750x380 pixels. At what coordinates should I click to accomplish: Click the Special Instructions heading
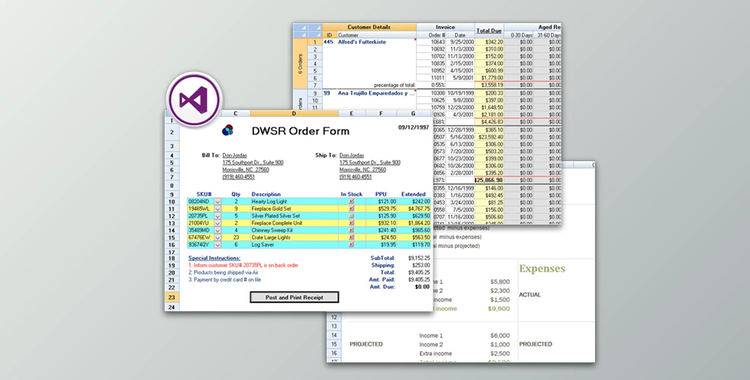[214, 258]
